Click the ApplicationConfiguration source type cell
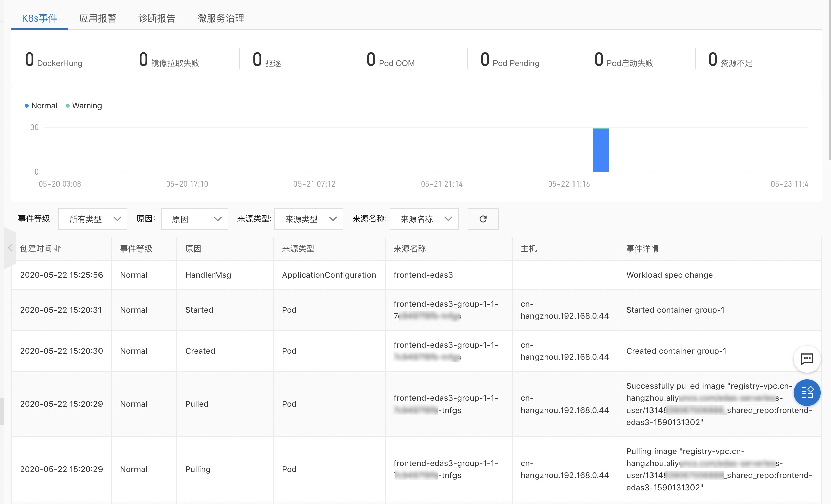 click(x=329, y=275)
